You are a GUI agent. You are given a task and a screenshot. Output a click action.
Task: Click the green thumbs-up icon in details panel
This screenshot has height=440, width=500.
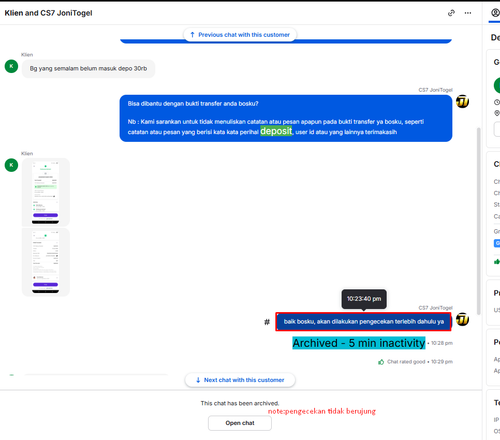point(497,261)
